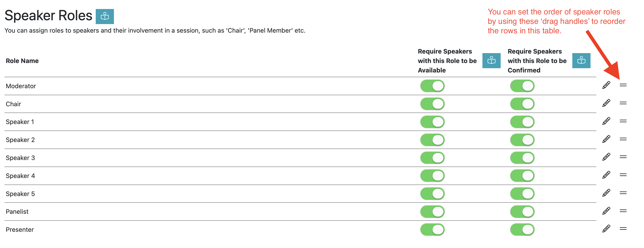Open help for 'Require Speakers Confirmed' column
644x248 pixels.
coord(581,61)
